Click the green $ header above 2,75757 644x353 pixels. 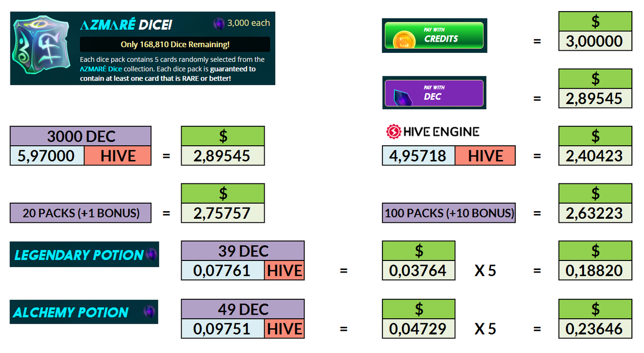223,194
